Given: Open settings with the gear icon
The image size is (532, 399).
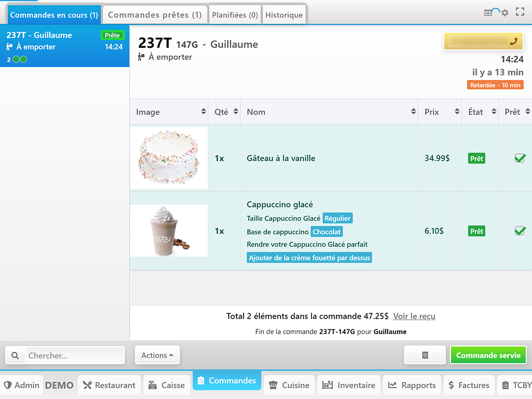Looking at the screenshot, I should (504, 13).
